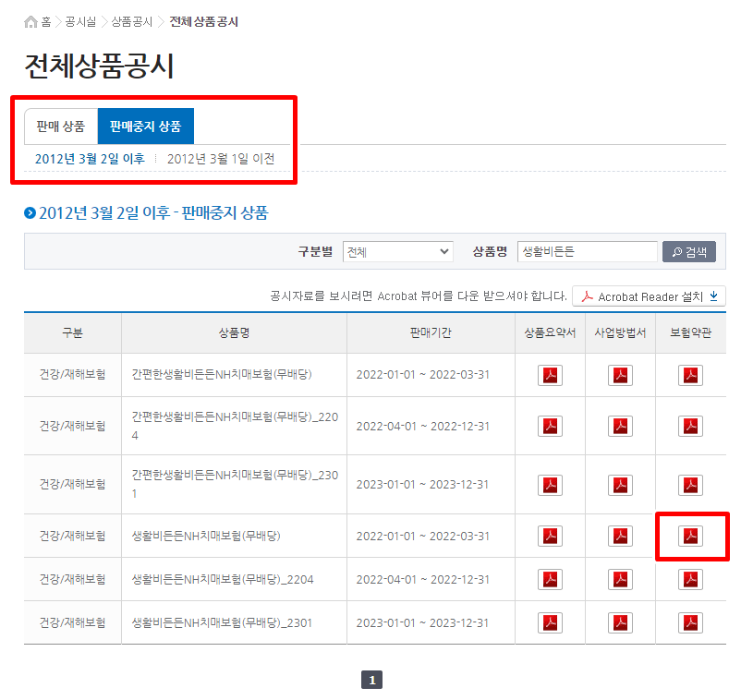The height and width of the screenshot is (700, 741).
Task: Click the 판매기간 column header
Action: (x=431, y=333)
